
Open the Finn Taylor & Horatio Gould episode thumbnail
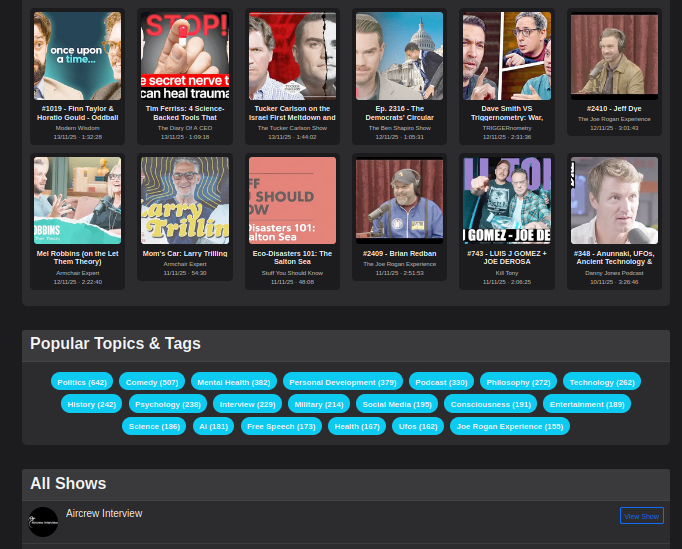click(x=77, y=55)
